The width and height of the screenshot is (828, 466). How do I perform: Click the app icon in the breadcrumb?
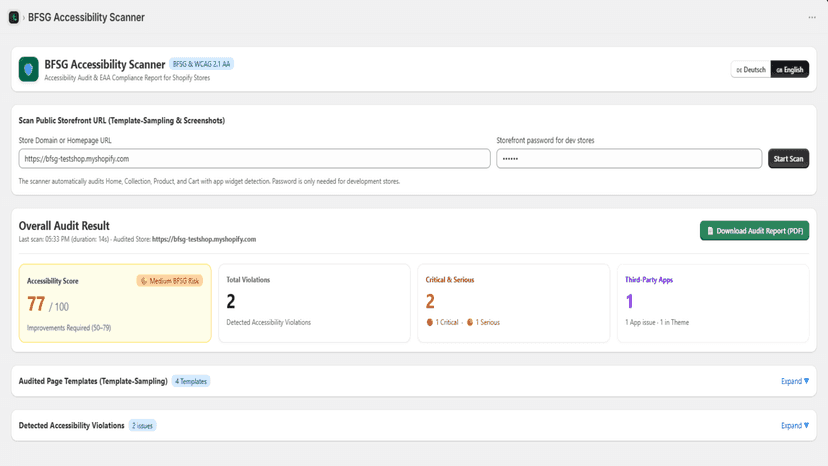[14, 17]
